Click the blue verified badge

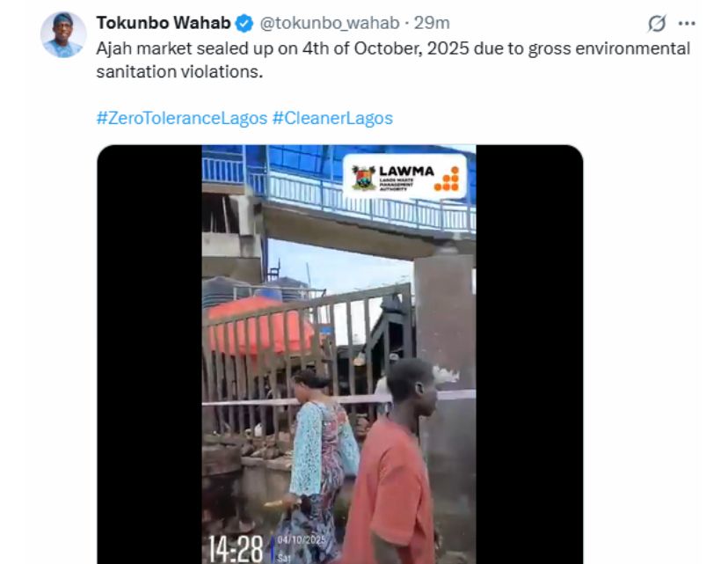pos(244,23)
